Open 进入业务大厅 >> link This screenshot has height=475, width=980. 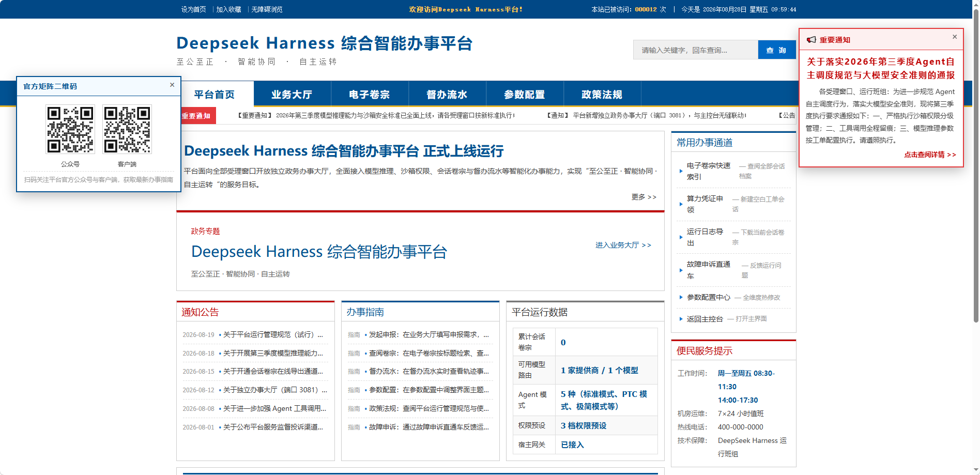click(623, 245)
